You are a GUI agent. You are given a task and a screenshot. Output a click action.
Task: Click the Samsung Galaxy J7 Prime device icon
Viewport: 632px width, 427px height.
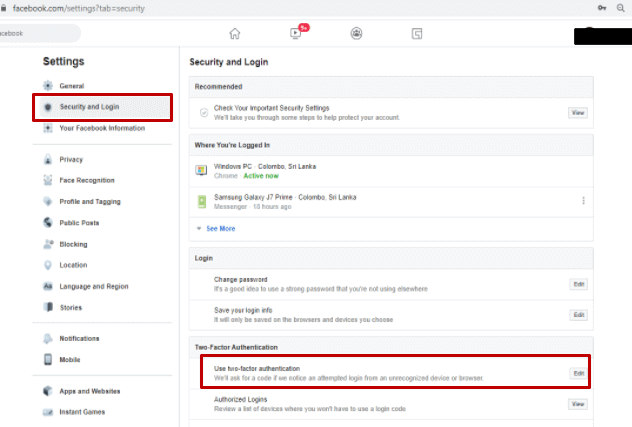pyautogui.click(x=202, y=202)
